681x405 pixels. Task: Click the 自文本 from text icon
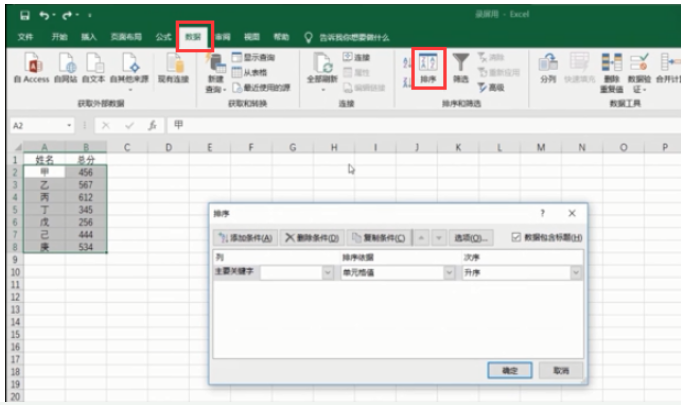coord(93,68)
